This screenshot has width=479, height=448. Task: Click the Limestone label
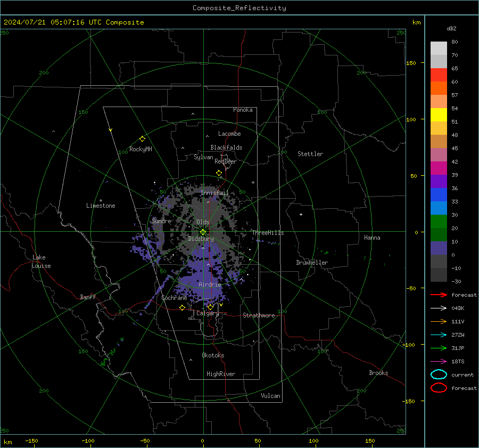(x=101, y=206)
